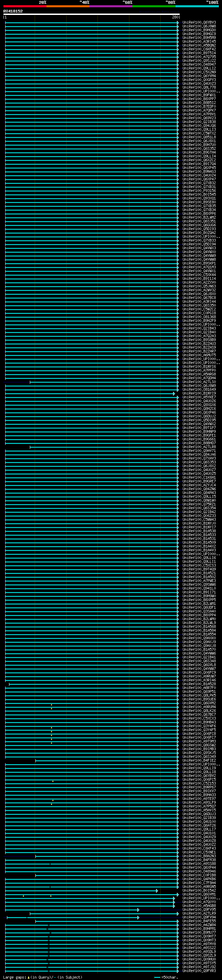
Task: Select subject label UniRef100_Q941L0
Action: pos(199,588)
